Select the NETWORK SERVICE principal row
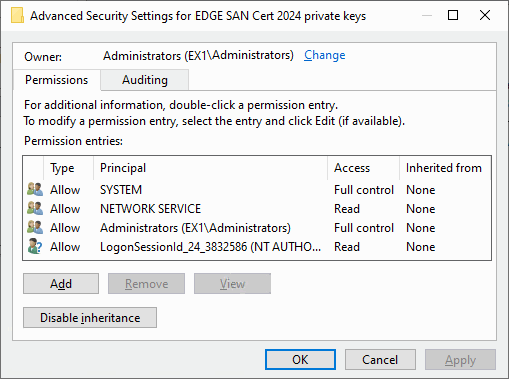 257,209
